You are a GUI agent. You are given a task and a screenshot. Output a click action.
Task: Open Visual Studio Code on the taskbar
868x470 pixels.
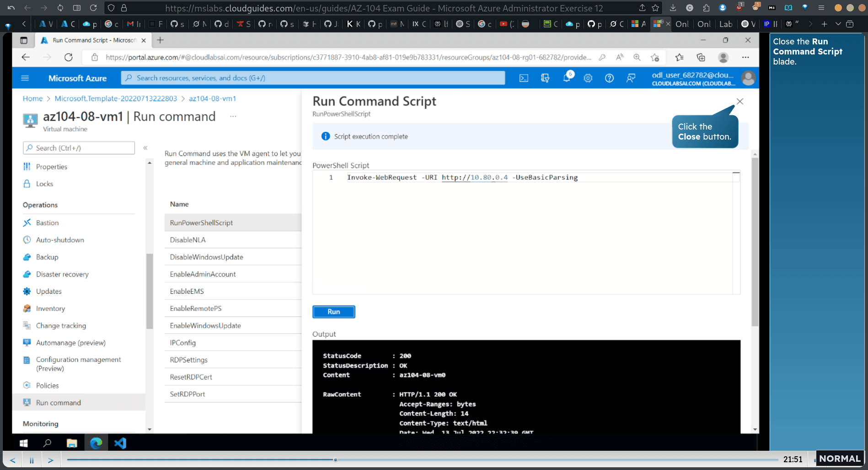120,443
